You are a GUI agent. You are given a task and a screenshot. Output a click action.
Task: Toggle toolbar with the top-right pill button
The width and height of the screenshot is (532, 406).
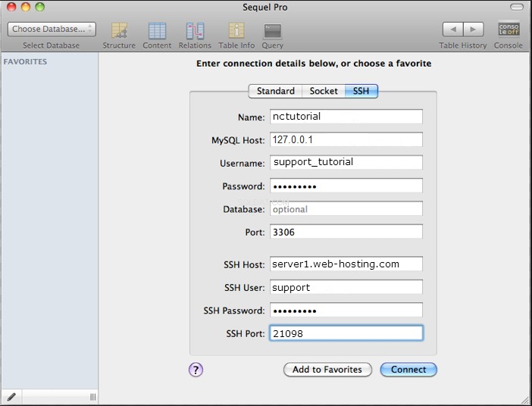(517, 7)
